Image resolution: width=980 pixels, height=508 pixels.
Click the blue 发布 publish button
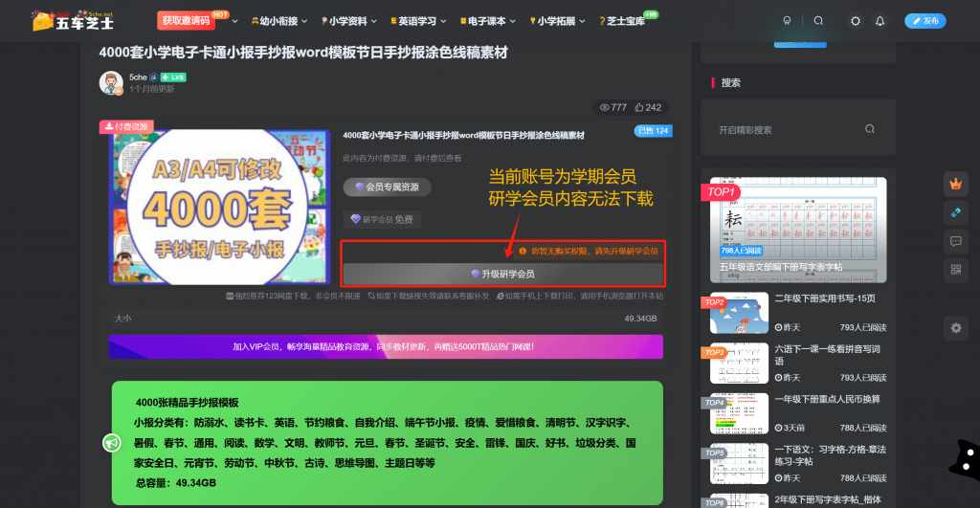pyautogui.click(x=925, y=21)
